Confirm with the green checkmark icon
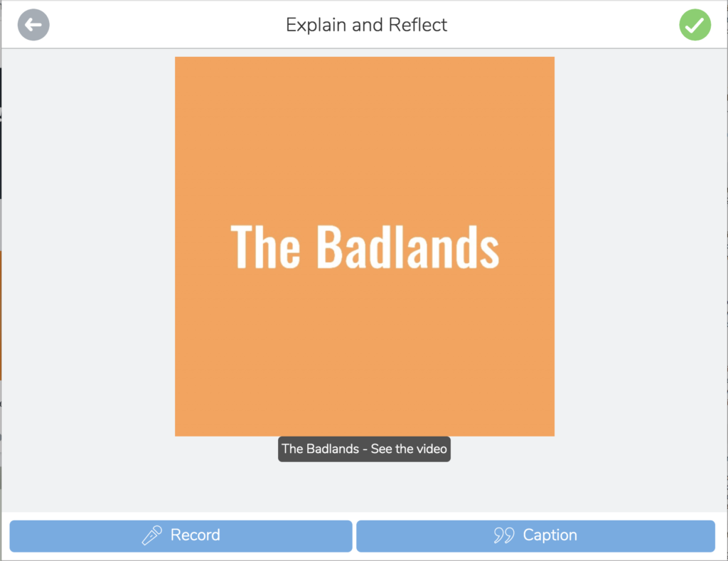This screenshot has width=728, height=561. 695,26
